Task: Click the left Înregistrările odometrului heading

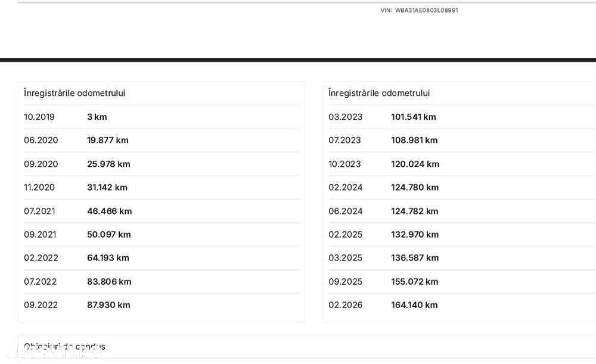Action: 74,93
